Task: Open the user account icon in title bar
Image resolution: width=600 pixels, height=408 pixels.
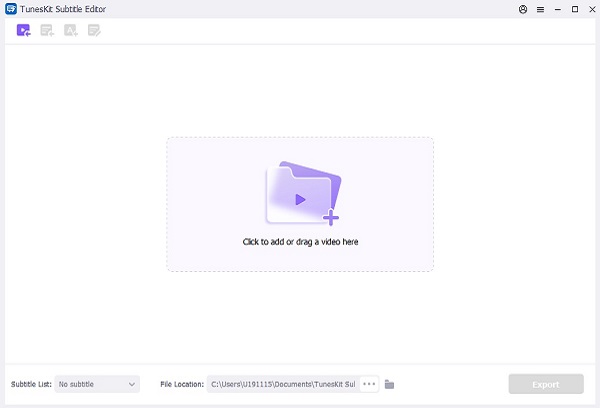Action: tap(523, 9)
